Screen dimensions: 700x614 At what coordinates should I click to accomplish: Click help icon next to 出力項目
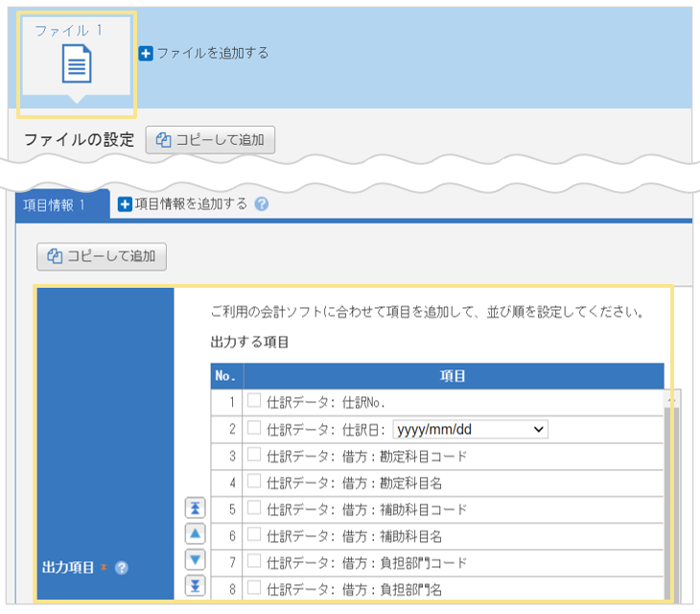tap(122, 568)
